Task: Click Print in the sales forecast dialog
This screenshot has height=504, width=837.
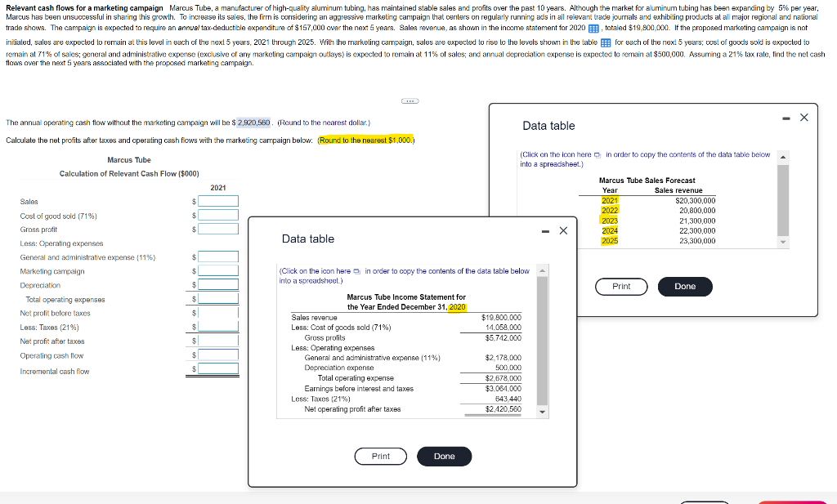Action: coord(621,287)
